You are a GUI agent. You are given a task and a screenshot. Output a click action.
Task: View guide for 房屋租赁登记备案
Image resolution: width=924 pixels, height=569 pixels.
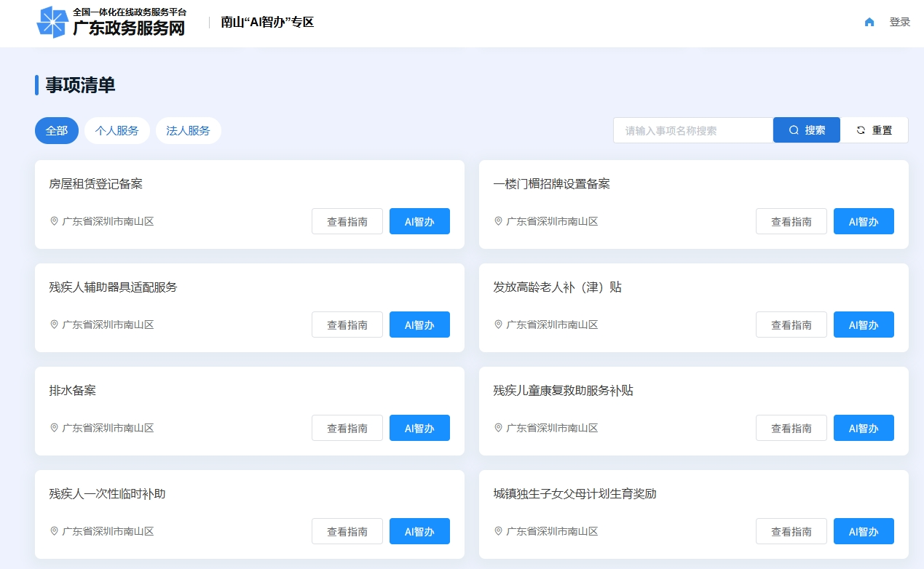(x=347, y=222)
